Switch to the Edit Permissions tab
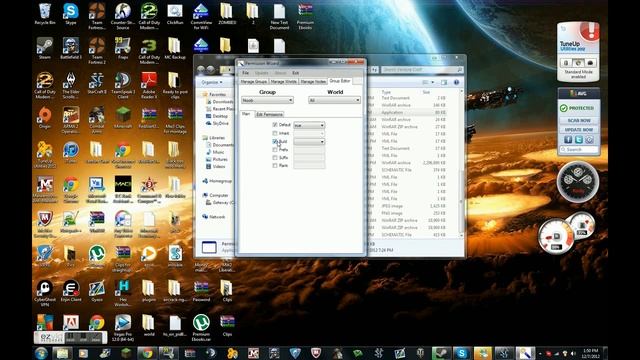Viewport: 640px width, 360px height. [269, 114]
